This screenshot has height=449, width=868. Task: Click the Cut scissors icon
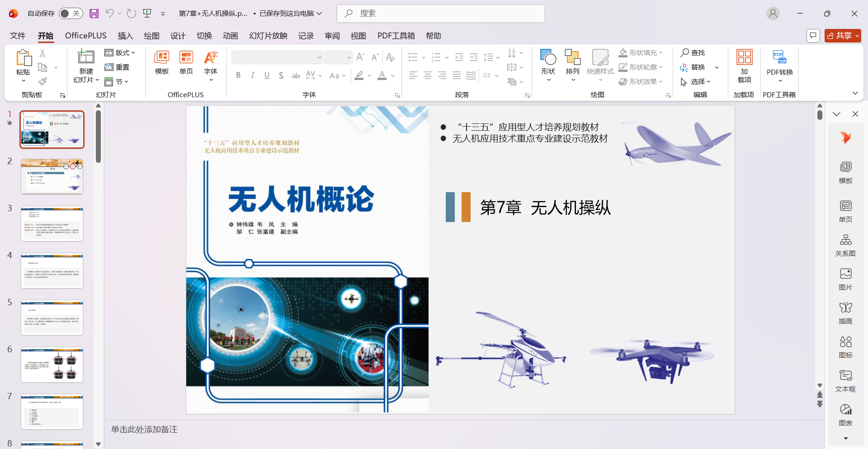pos(42,53)
